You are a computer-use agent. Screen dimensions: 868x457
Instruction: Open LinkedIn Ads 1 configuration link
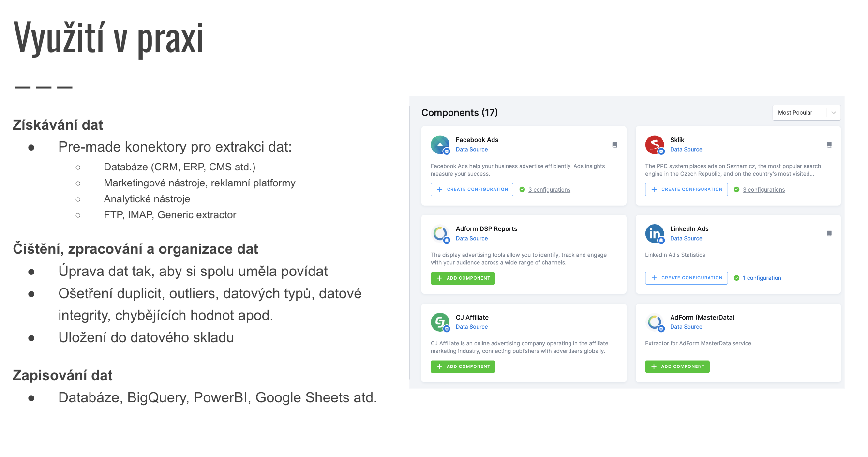point(762,278)
